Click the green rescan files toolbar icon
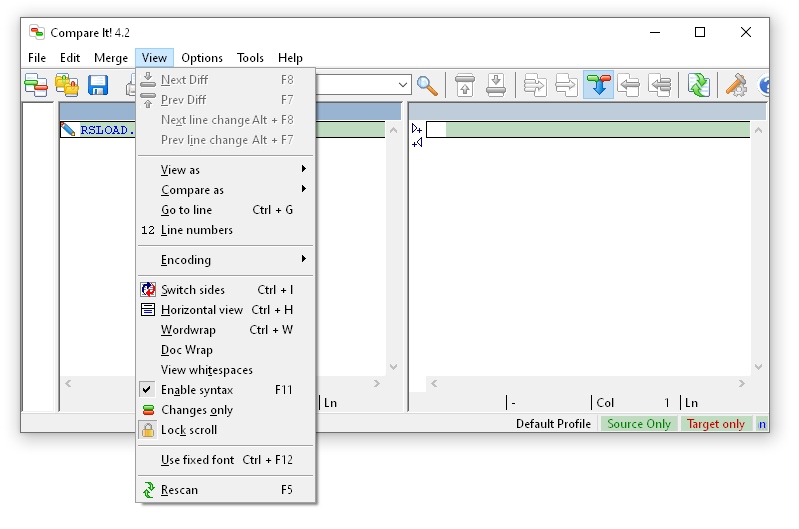This screenshot has height=529, width=799. pos(699,85)
